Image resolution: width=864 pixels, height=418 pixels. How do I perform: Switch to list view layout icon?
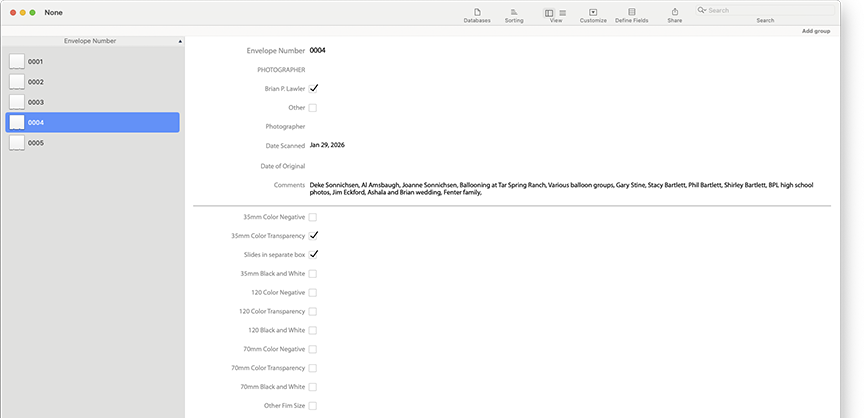[x=562, y=12]
